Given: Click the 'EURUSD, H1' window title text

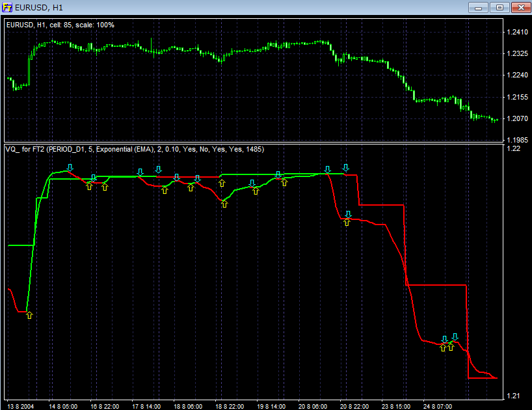Looking at the screenshot, I should click(x=39, y=7).
